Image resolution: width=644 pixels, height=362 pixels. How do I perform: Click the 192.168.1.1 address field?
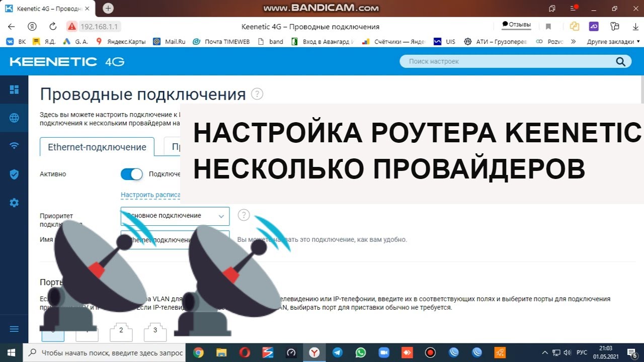click(x=100, y=27)
